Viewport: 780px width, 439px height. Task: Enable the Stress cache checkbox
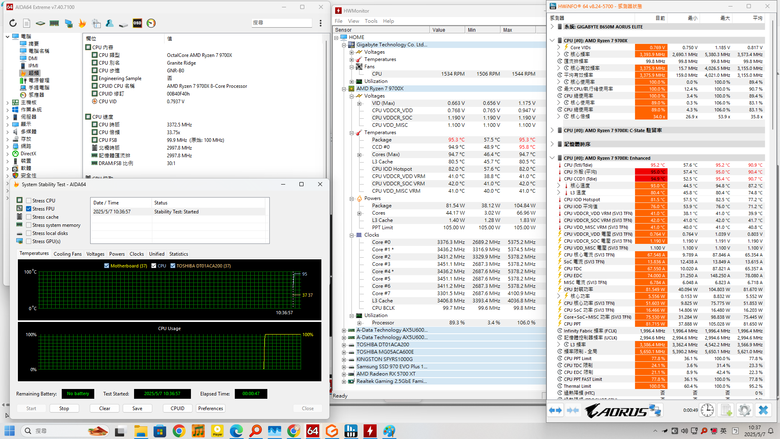(x=29, y=217)
